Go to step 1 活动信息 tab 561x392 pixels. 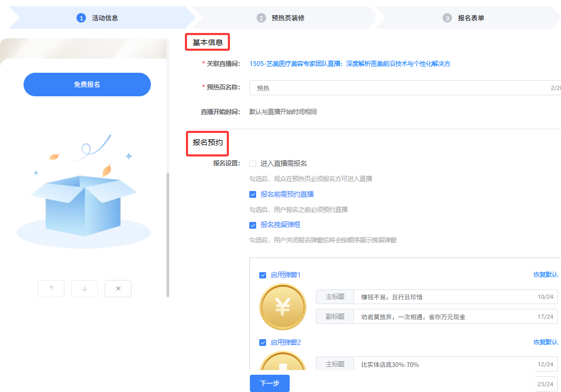pyautogui.click(x=100, y=18)
